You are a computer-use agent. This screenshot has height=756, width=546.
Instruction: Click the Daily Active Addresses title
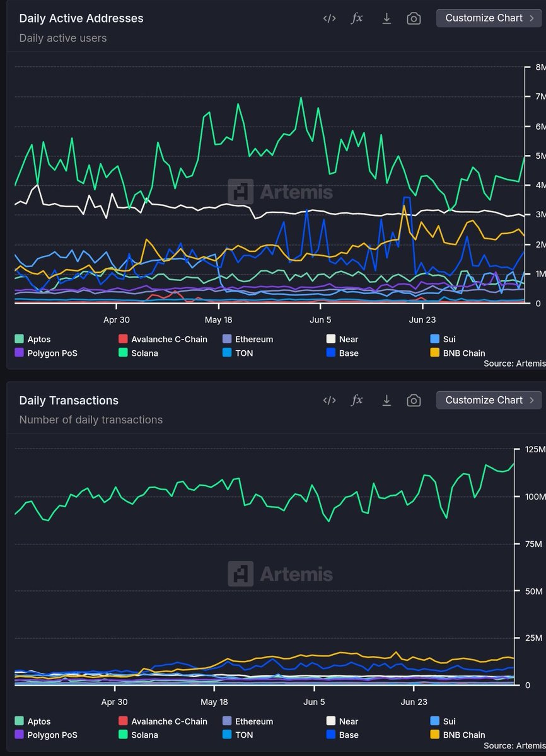pyautogui.click(x=81, y=18)
